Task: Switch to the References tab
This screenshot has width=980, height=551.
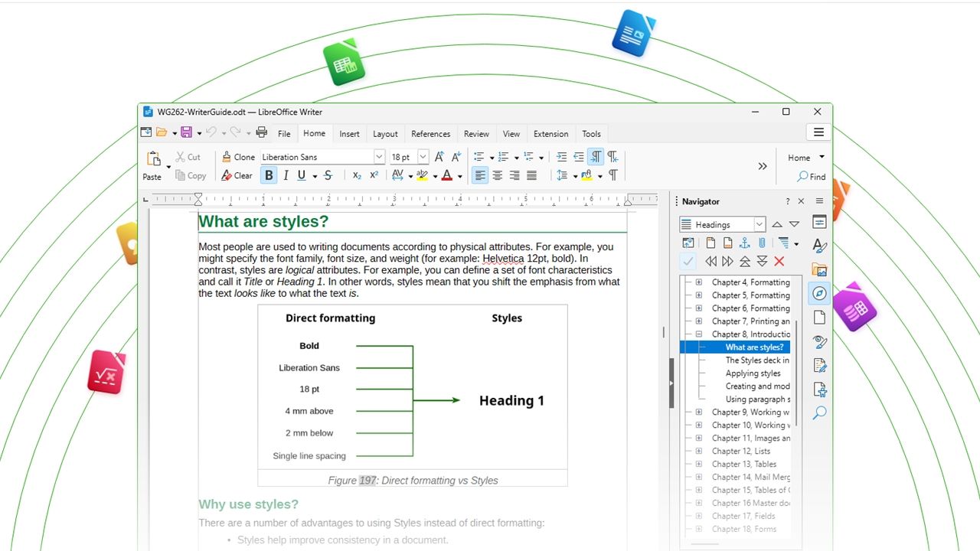Action: pos(430,133)
